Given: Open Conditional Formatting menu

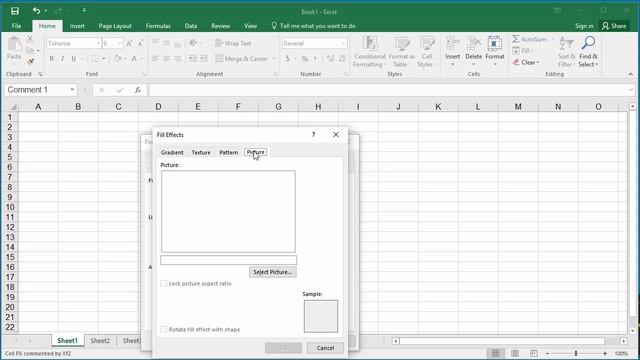Looking at the screenshot, I should (369, 52).
